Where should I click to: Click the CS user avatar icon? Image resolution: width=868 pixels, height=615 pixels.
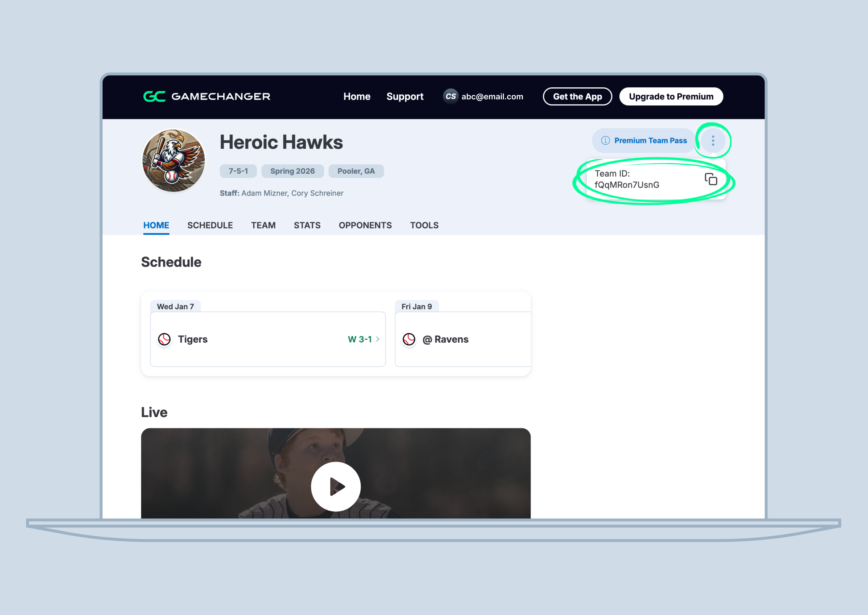(450, 96)
